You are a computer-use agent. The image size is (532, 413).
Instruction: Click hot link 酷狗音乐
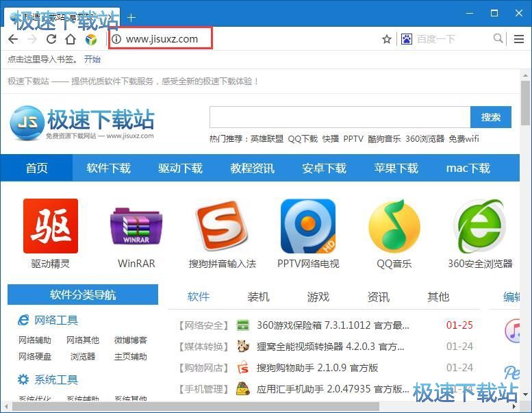point(384,139)
